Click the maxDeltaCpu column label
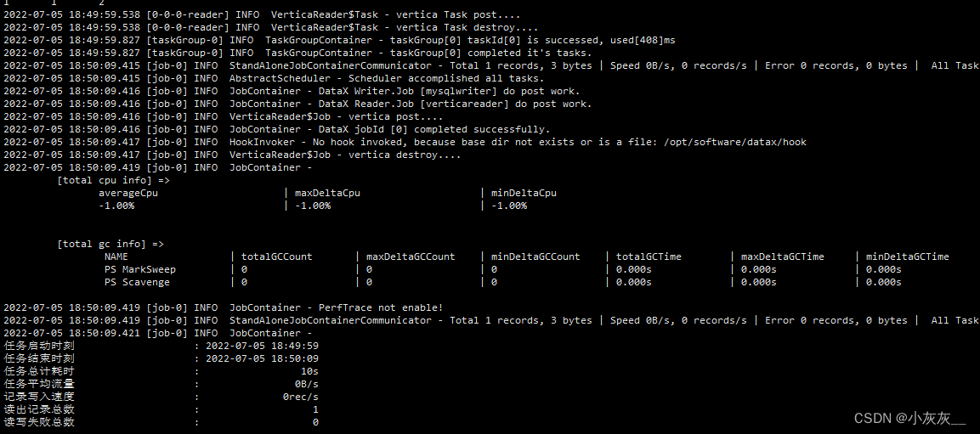This screenshot has height=434, width=980. (327, 193)
